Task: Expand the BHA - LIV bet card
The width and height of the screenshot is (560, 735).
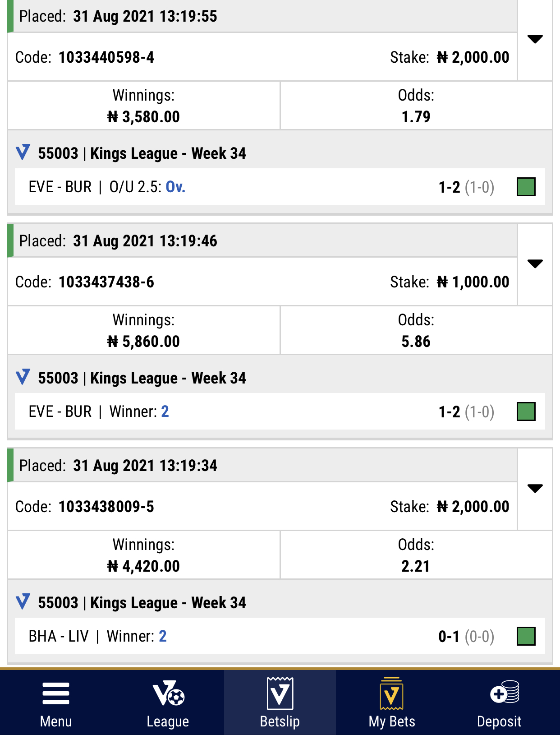Action: 536,487
